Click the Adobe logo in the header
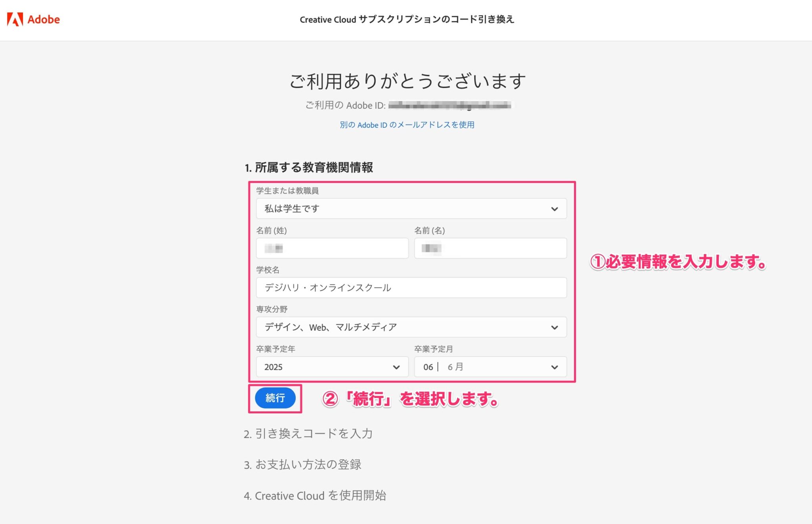 (34, 19)
